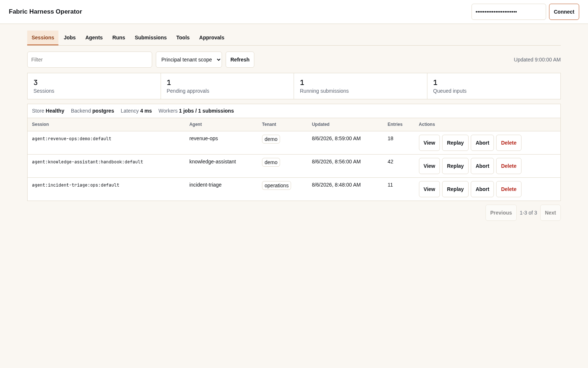The width and height of the screenshot is (588, 368).
Task: Click the incident-triage agent name cell
Action: [x=205, y=185]
